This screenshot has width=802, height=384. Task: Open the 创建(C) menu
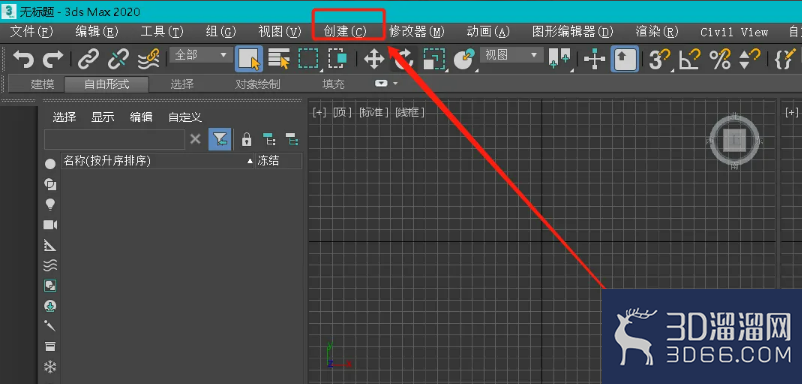click(345, 32)
